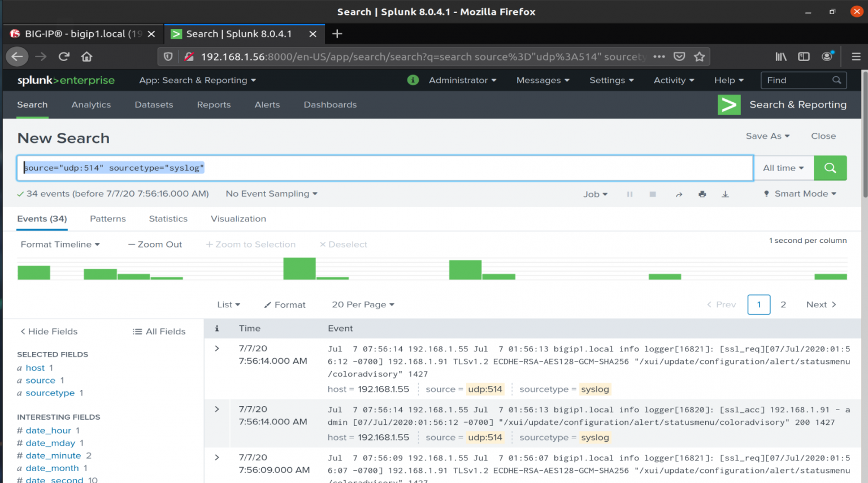
Task: Pause the running search job
Action: click(630, 194)
